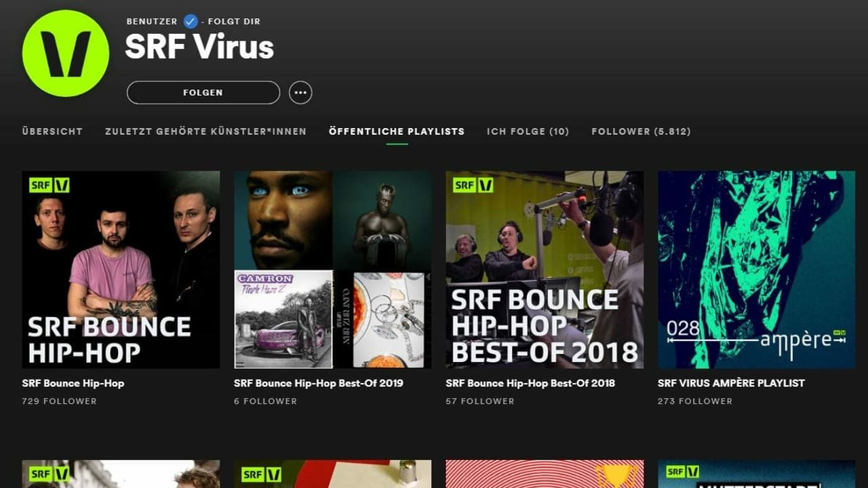Click the SRF Bounce Hip-Hop title link
Screen dimensions: 868x488
tap(73, 383)
